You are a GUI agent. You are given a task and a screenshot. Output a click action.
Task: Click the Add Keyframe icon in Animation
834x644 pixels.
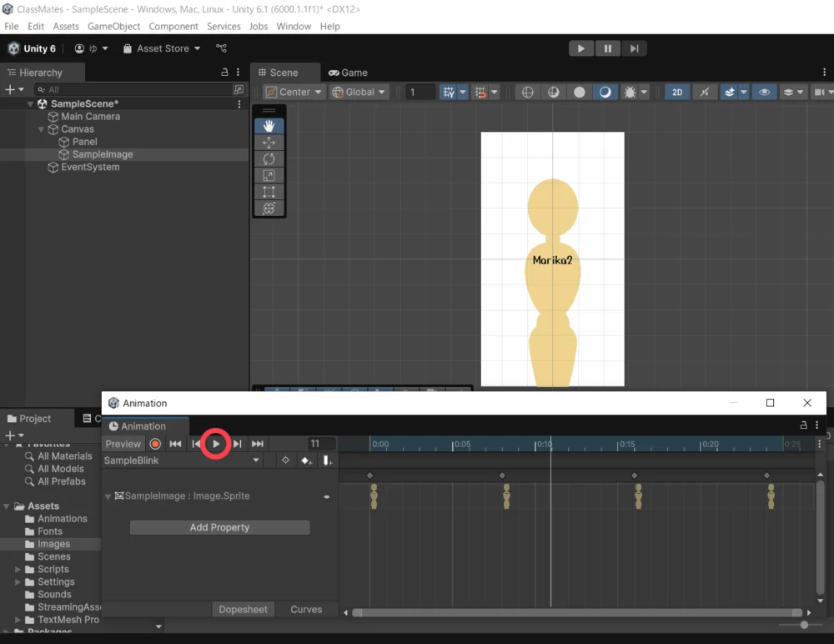click(x=307, y=460)
